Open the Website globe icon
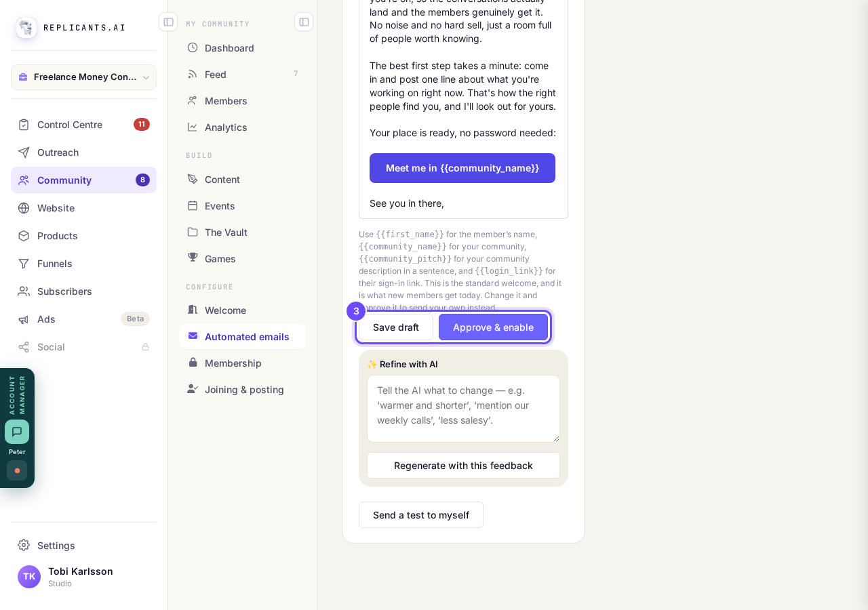 tap(24, 208)
